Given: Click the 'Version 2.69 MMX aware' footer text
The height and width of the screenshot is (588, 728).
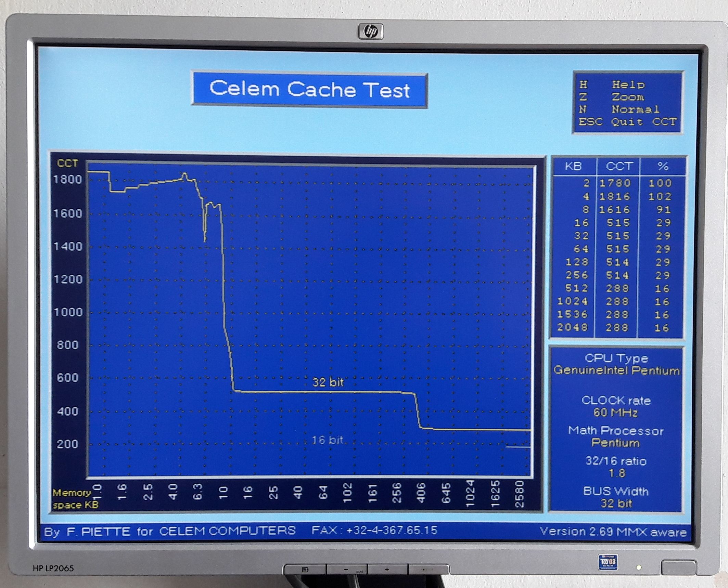Looking at the screenshot, I should [613, 532].
